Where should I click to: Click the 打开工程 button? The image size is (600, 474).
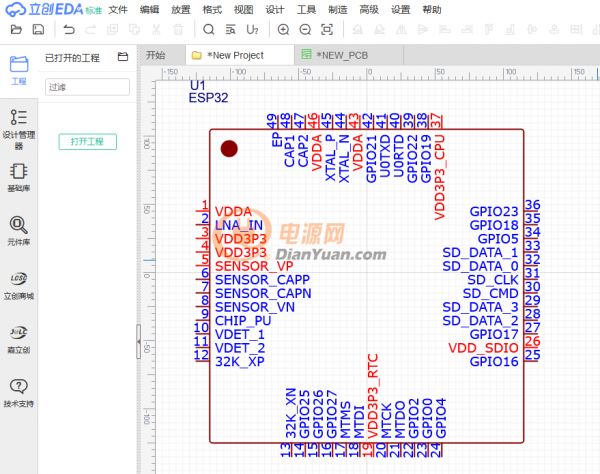(88, 142)
